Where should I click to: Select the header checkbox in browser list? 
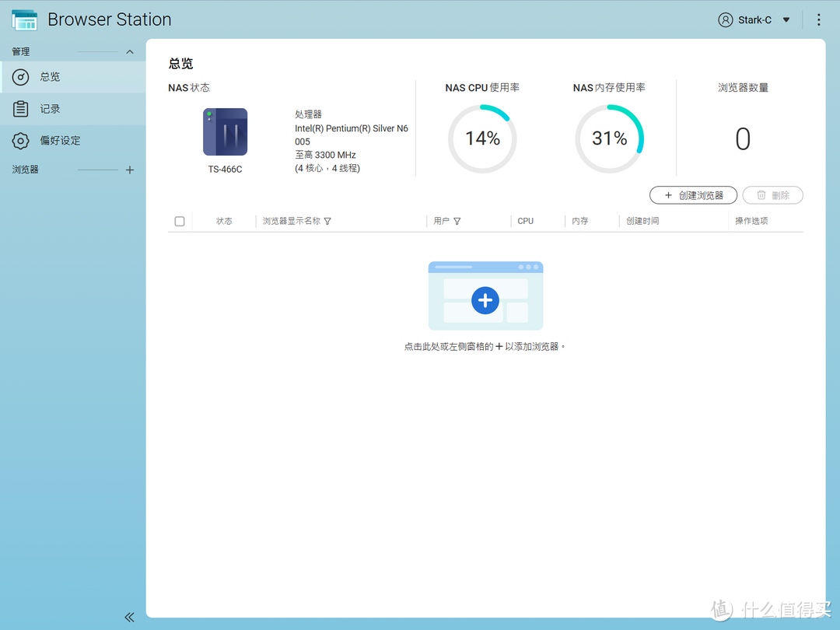coord(180,221)
